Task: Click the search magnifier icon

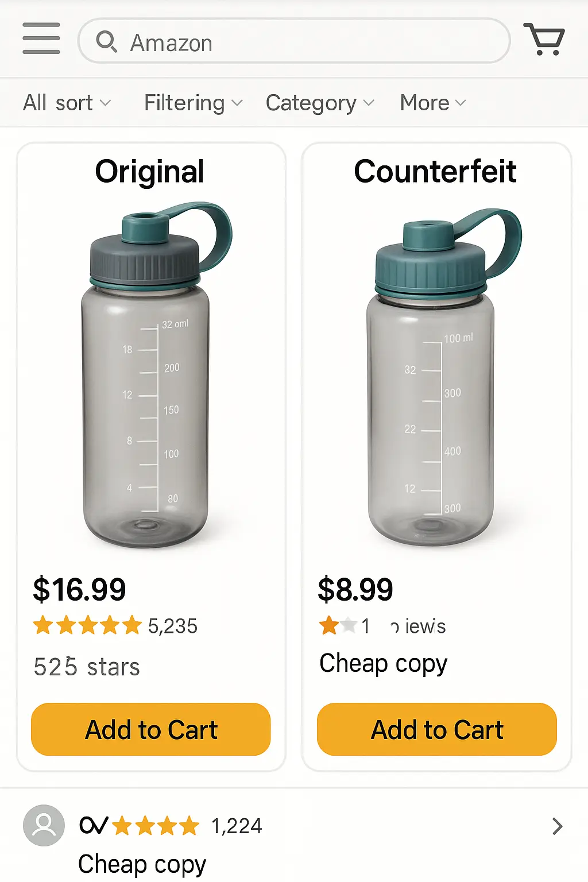Action: 106,41
